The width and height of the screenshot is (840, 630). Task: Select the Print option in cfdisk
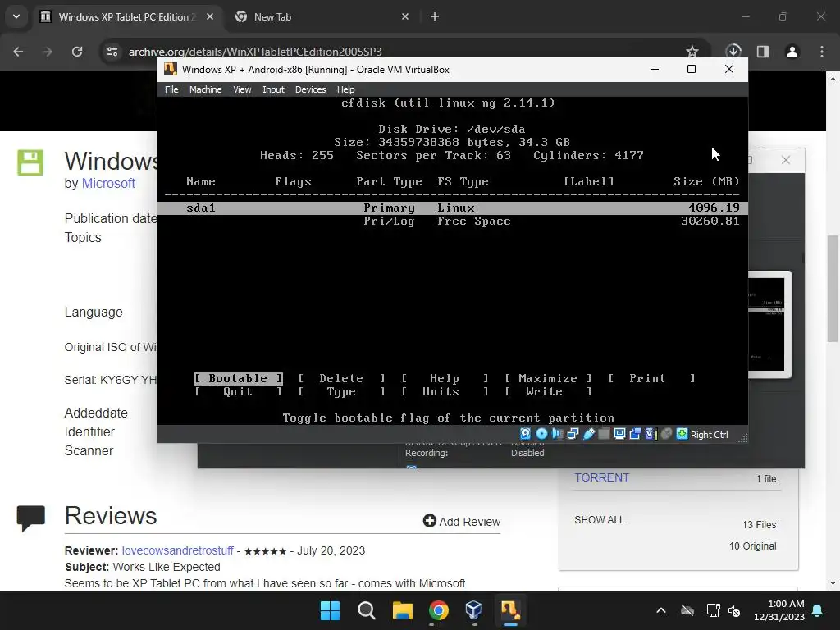pyautogui.click(x=651, y=378)
